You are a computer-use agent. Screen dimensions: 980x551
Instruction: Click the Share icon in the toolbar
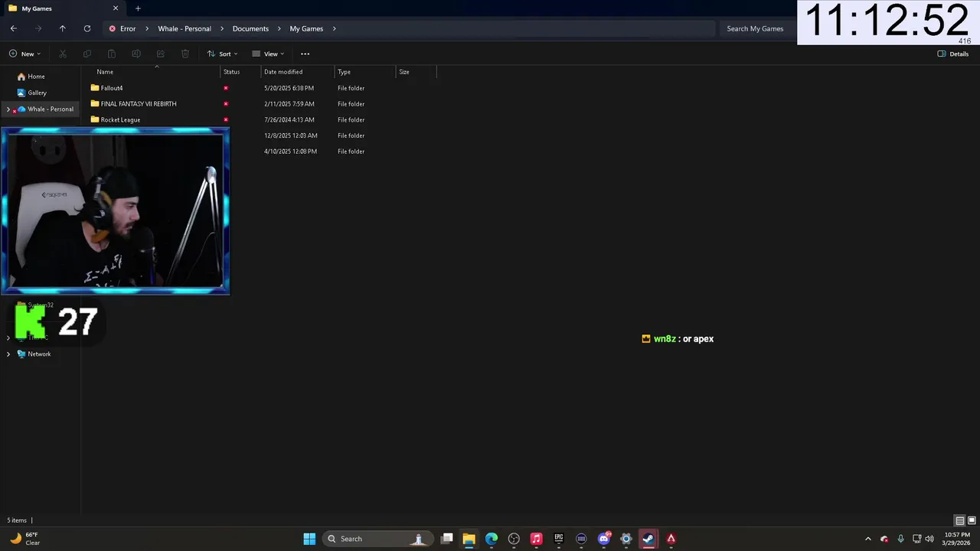click(161, 54)
